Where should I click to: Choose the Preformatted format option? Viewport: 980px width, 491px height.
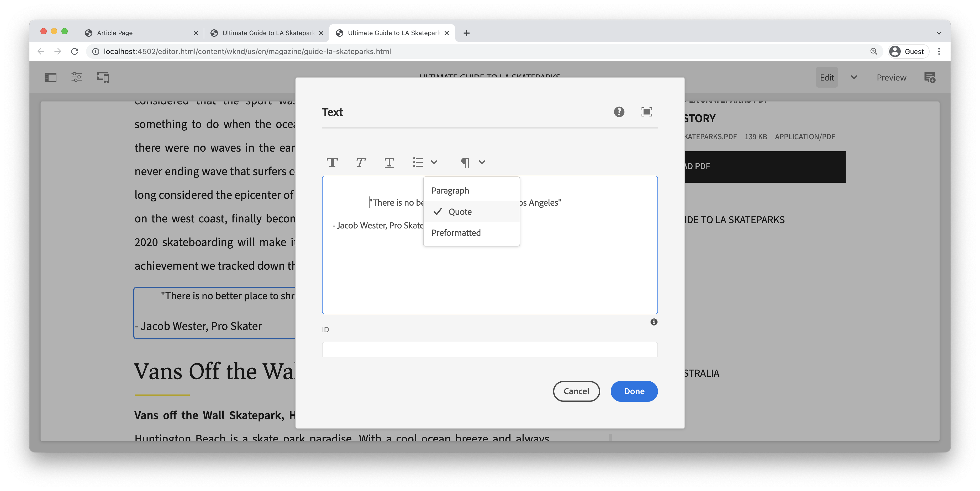(x=456, y=233)
